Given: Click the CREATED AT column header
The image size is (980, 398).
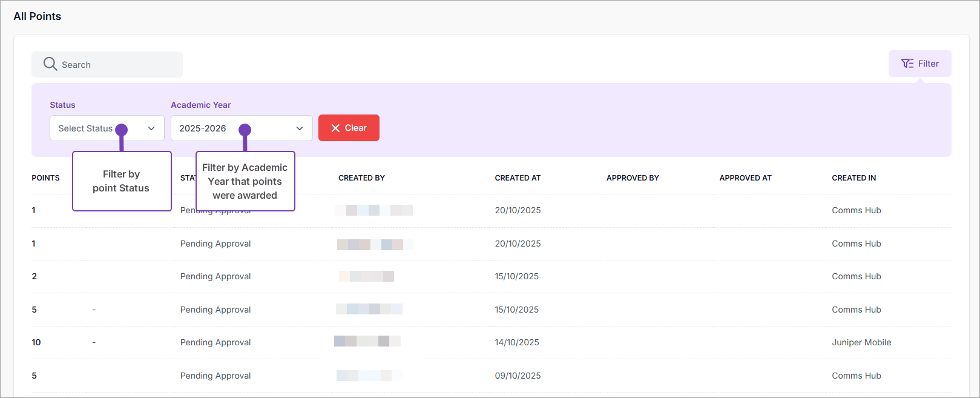Looking at the screenshot, I should (x=518, y=178).
